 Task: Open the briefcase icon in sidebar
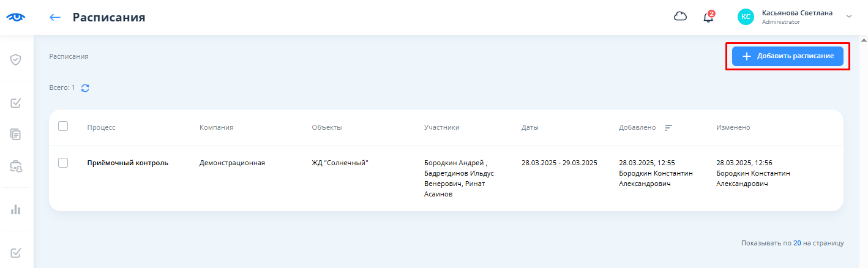click(x=17, y=166)
